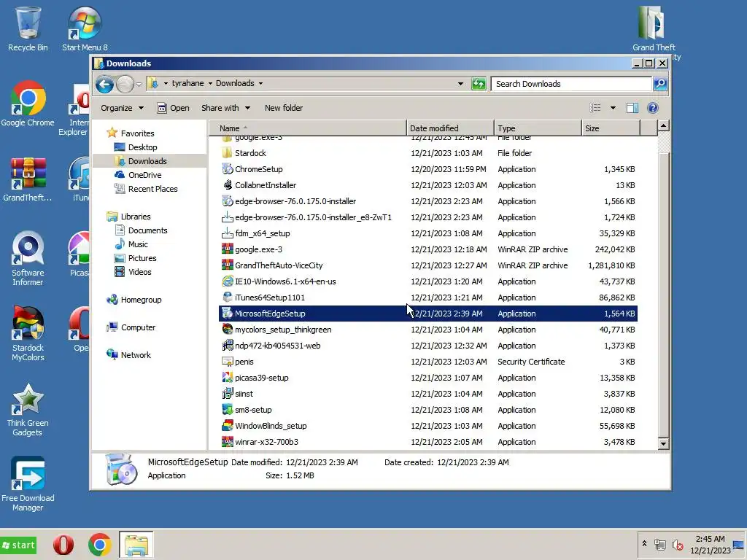The height and width of the screenshot is (560, 747).
Task: Select the WindowBlinds_setup file icon
Action: click(228, 426)
